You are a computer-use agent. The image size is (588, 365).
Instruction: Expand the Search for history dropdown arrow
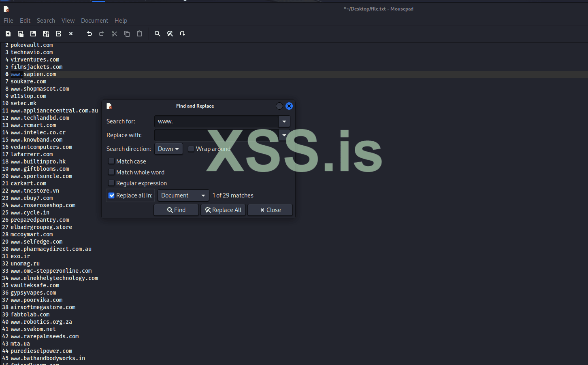click(284, 121)
